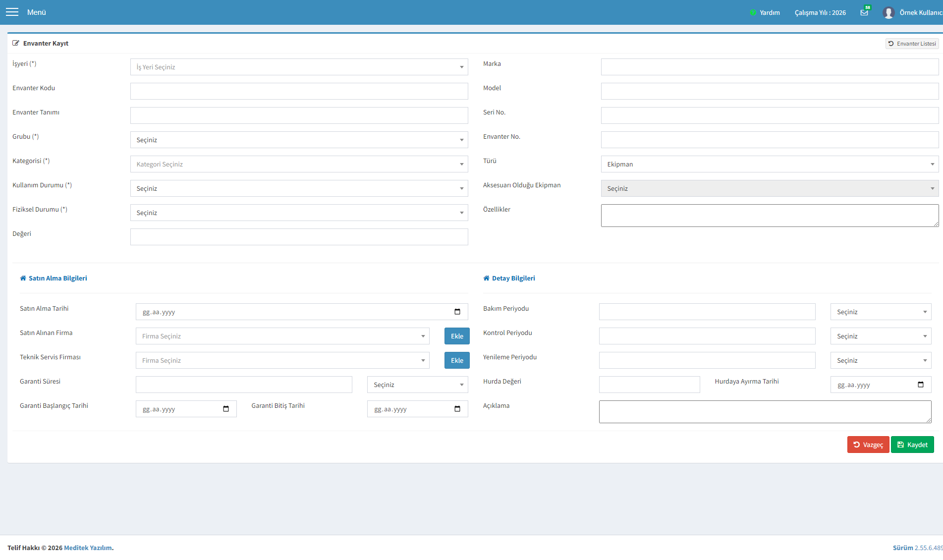
Task: Open calendar picker for Garanti Bitiş Tarihi
Action: (457, 409)
